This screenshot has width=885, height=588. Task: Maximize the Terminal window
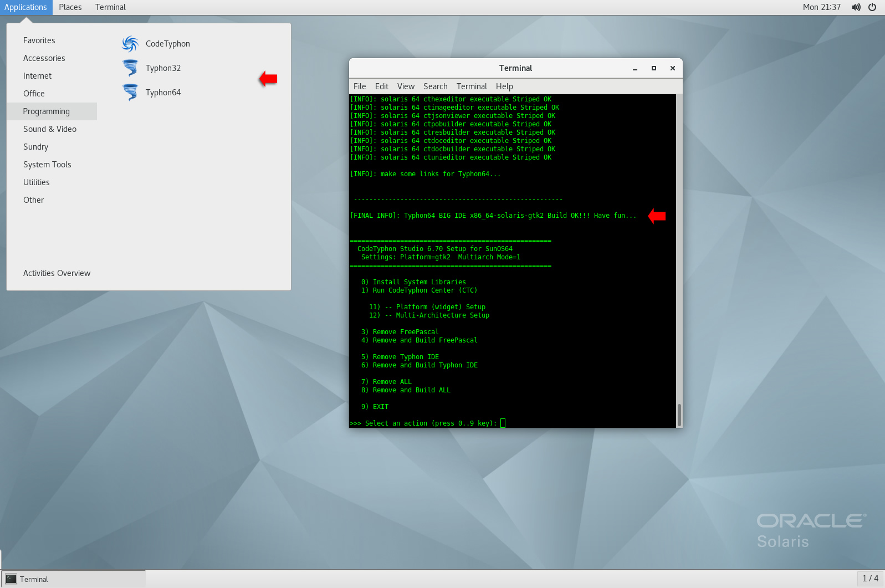[654, 68]
